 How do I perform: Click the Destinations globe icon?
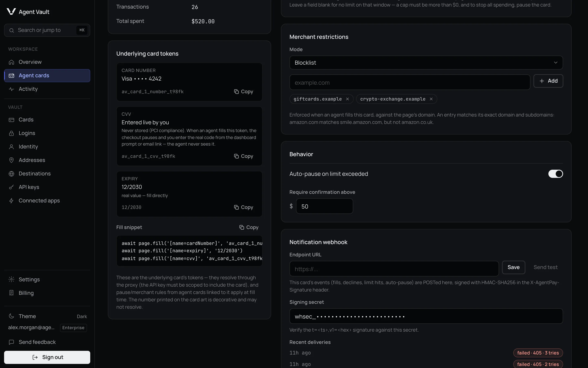11,174
